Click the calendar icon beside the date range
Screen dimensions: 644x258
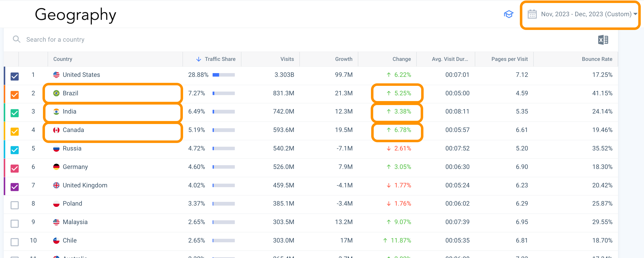(532, 14)
